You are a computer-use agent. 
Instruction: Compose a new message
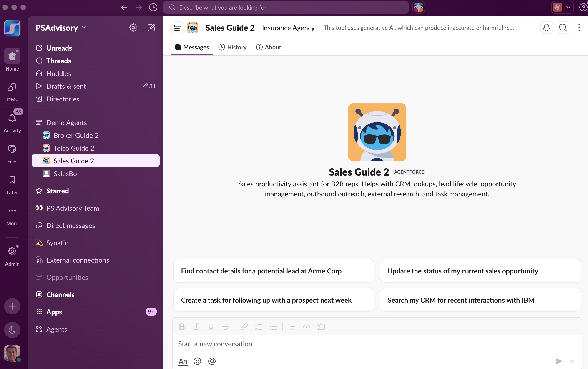click(x=151, y=28)
